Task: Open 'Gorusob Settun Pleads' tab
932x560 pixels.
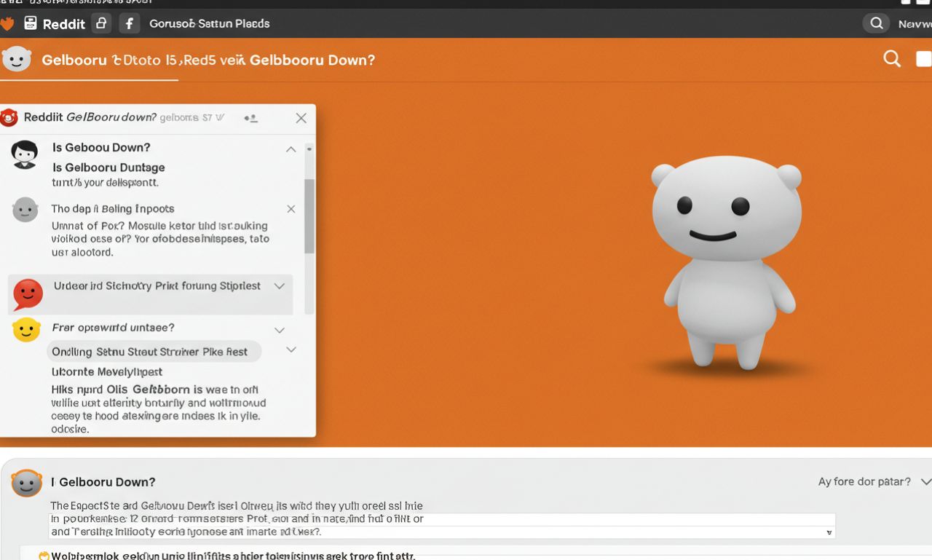Action: tap(210, 23)
